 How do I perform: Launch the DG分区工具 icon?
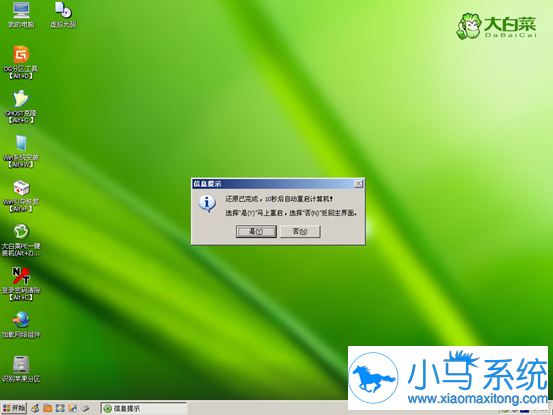click(21, 62)
